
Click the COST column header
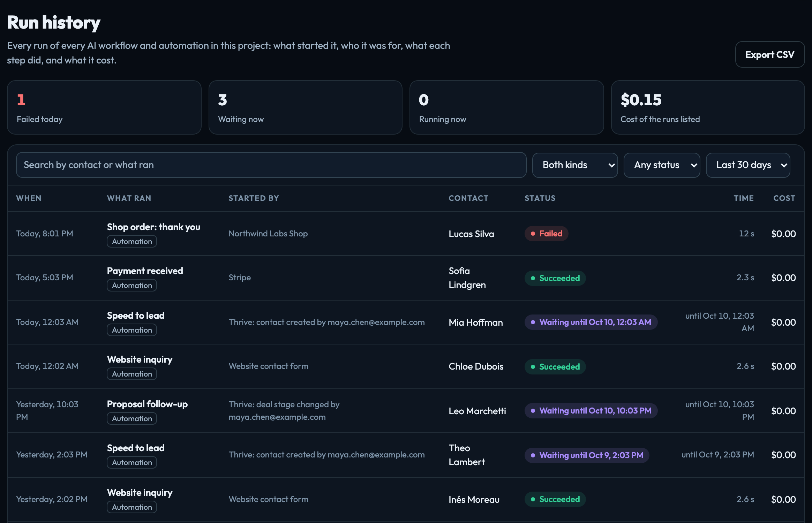[x=784, y=198]
